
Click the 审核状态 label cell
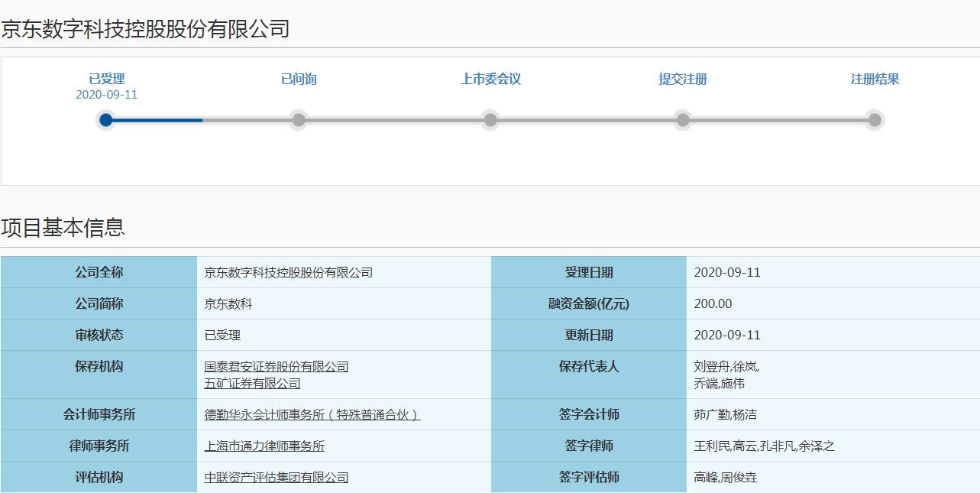pos(99,335)
